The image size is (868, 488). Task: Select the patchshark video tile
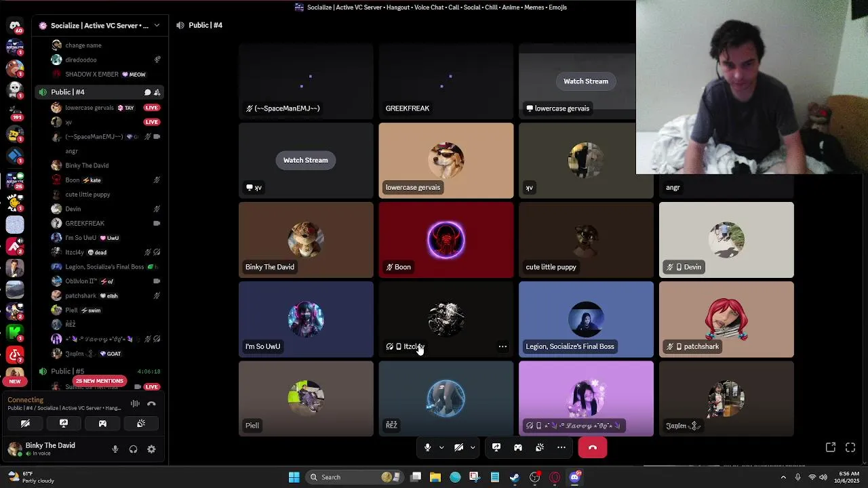coord(726,319)
